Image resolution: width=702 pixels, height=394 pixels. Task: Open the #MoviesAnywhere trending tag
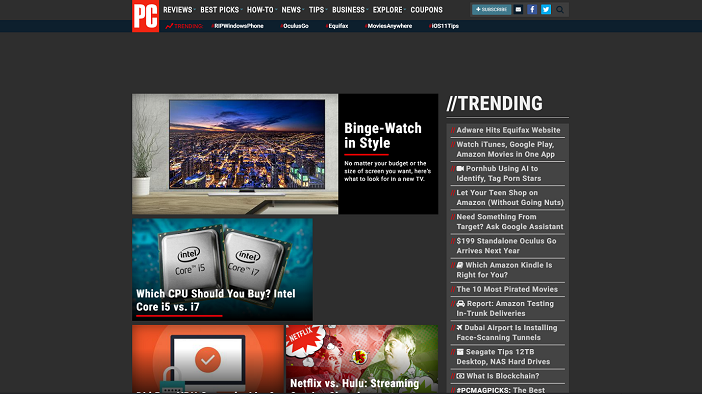pyautogui.click(x=388, y=26)
